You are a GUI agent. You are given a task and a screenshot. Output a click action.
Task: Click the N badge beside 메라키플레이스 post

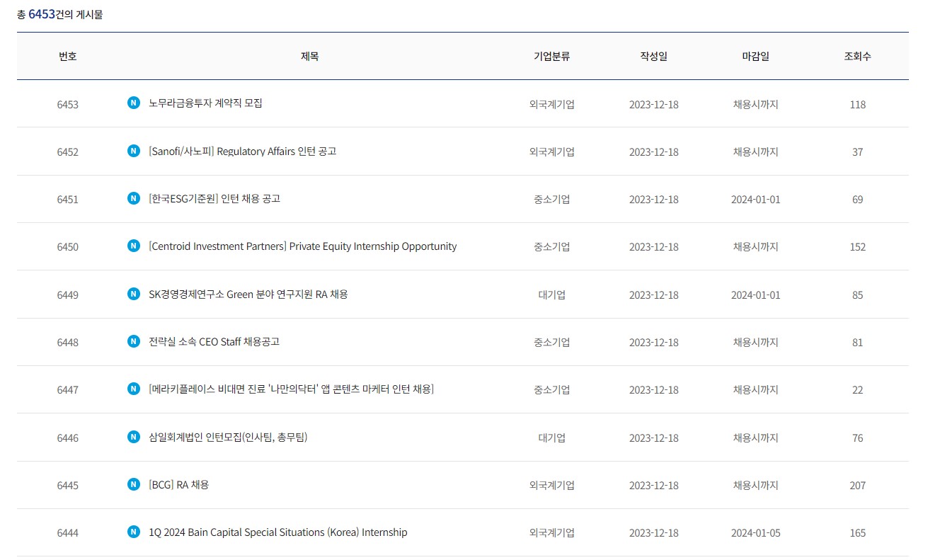coord(133,389)
